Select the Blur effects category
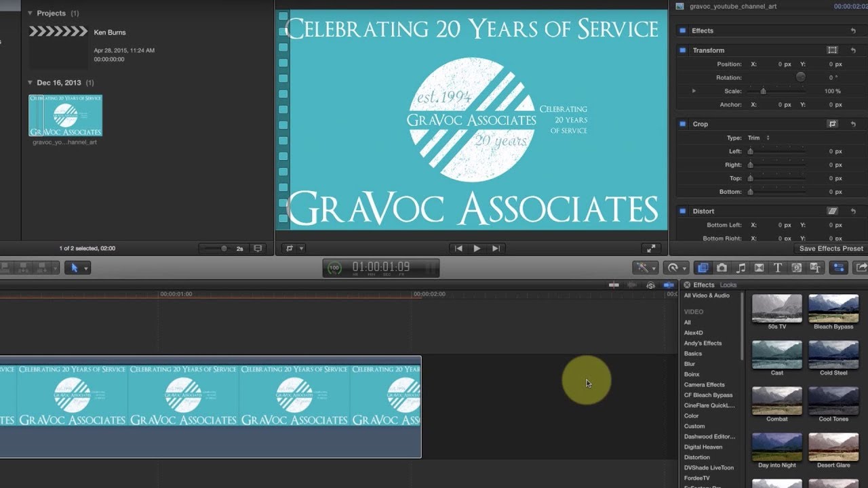Viewport: 868px width, 488px height. 690,364
